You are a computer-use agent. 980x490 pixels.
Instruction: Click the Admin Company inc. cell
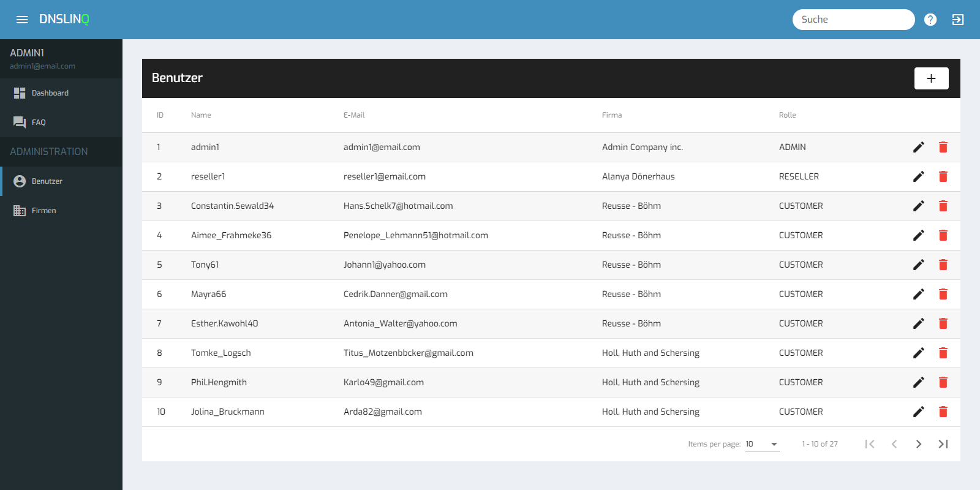pos(643,147)
